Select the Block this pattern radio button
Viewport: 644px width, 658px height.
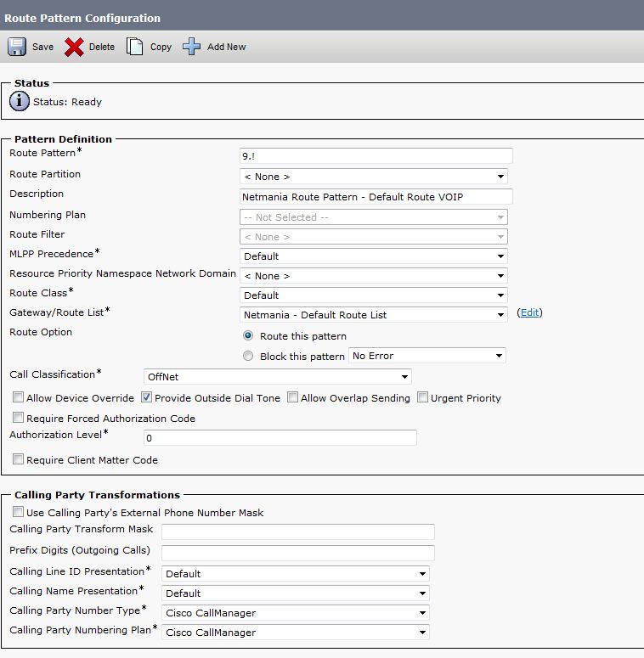[248, 356]
